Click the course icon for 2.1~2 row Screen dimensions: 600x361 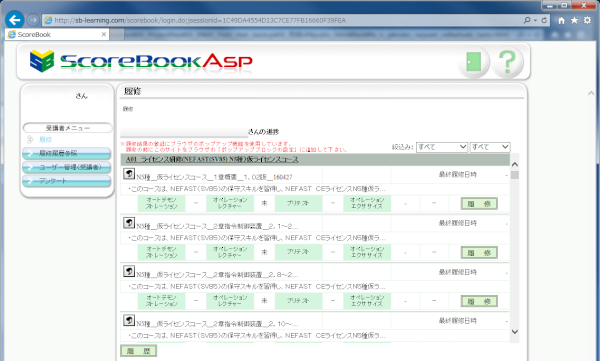coord(129,223)
